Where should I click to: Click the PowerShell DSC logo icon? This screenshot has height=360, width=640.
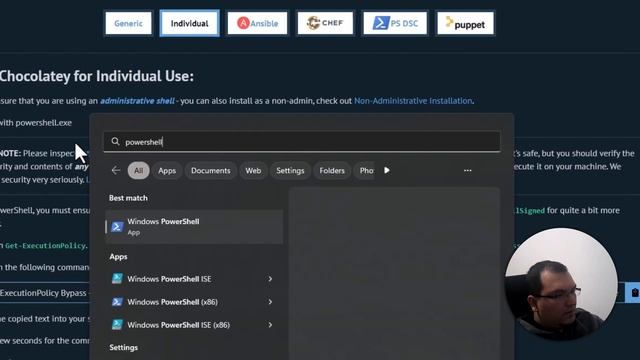coord(381,23)
